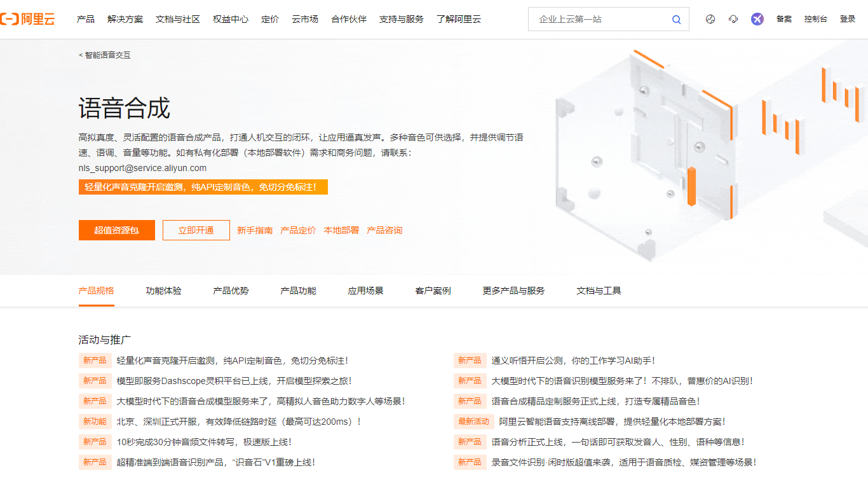Screen dimensions: 868x496
Task: Open 10秒完成30分钟音频文件转写 item
Action: pos(205,442)
